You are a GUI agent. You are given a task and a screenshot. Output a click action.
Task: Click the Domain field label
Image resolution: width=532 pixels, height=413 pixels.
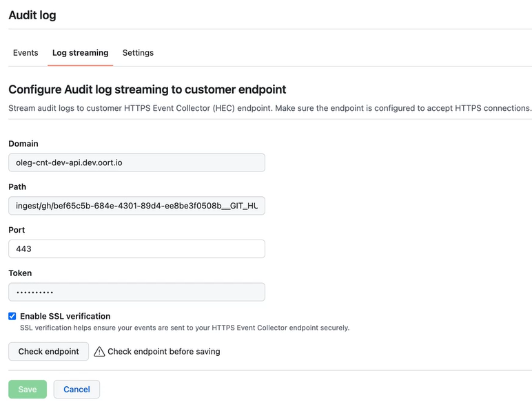[23, 144]
